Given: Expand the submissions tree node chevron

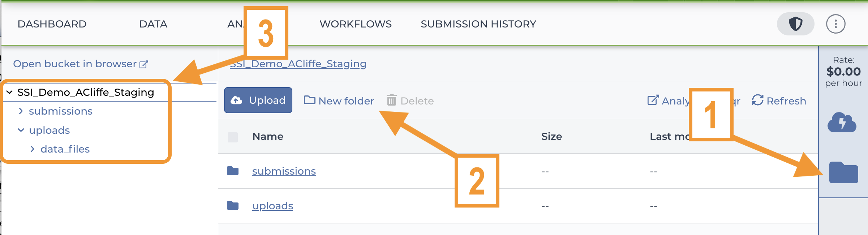Looking at the screenshot, I should point(21,111).
